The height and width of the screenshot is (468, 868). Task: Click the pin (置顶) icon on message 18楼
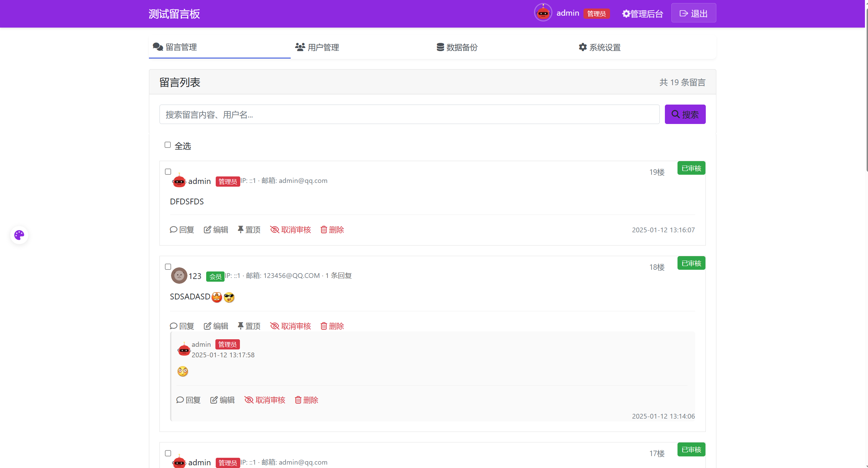pyautogui.click(x=241, y=326)
